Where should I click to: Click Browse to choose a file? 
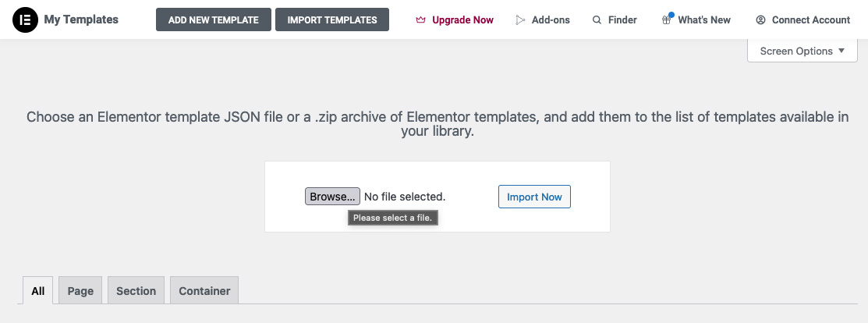click(x=332, y=197)
